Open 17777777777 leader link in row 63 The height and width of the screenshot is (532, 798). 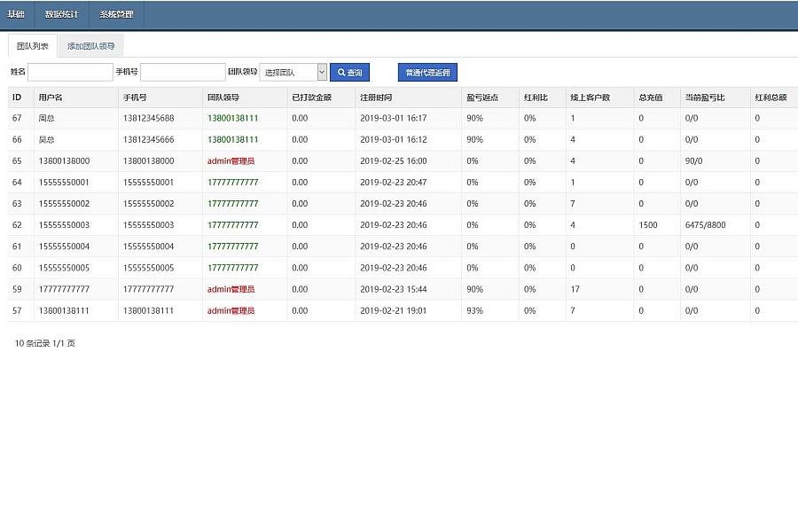[x=232, y=204]
